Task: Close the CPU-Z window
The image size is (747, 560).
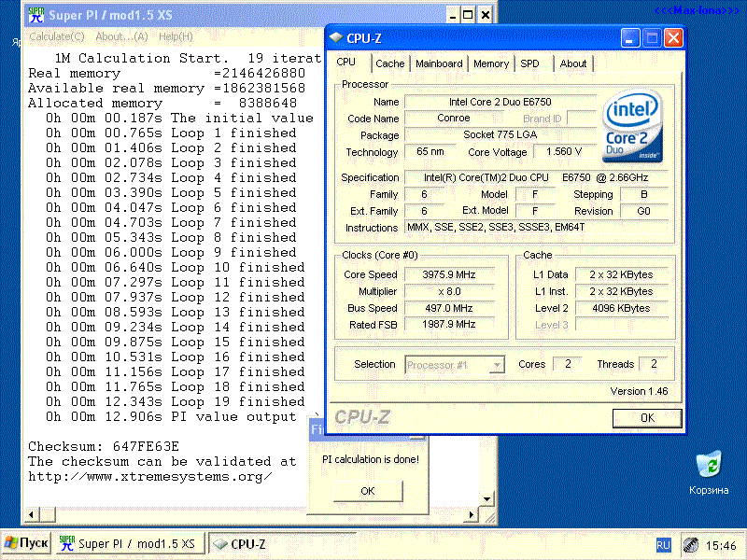Action: pyautogui.click(x=673, y=38)
